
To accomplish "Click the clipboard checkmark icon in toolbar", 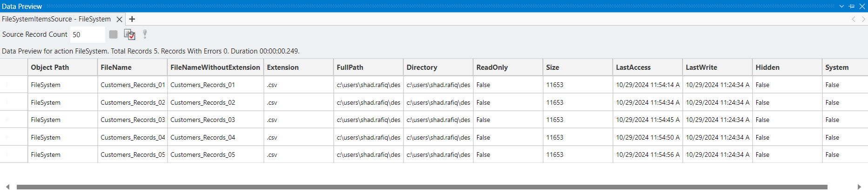I will pyautogui.click(x=129, y=34).
